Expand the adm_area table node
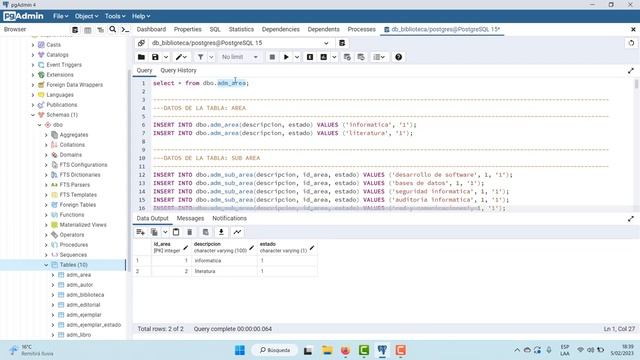The height and width of the screenshot is (360, 640). click(53, 275)
